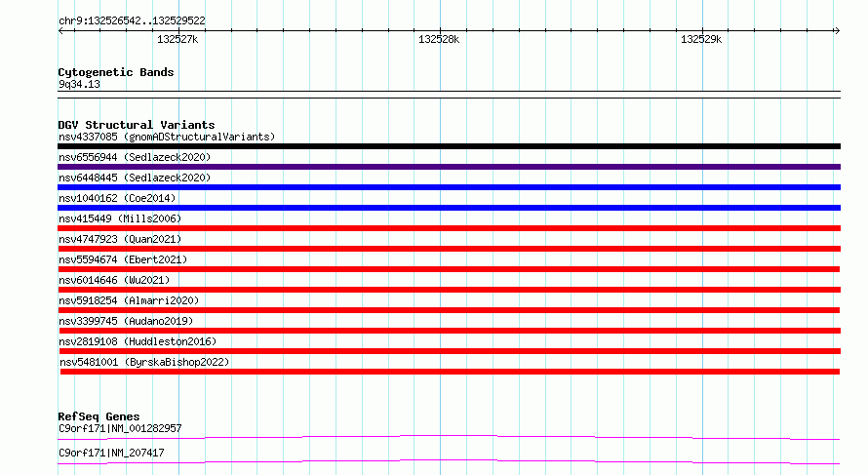Image resolution: width=868 pixels, height=475 pixels.
Task: Click the magenta line for NM_001282957
Action: point(449,437)
